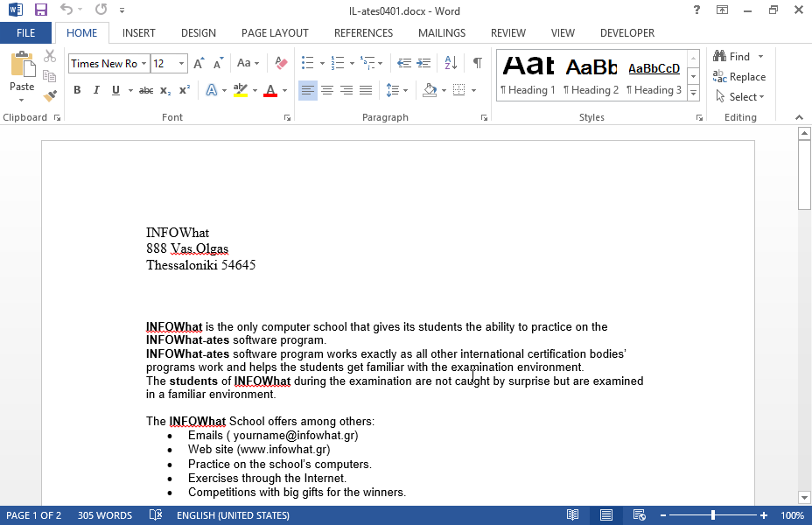Apply numbered list formatting
The width and height of the screenshot is (812, 525).
[x=338, y=63]
